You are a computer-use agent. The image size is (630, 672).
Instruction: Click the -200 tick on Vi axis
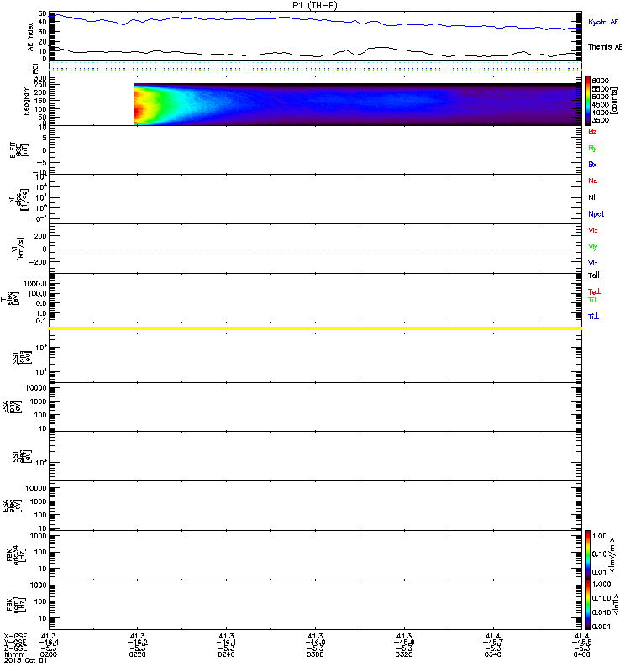[37, 262]
